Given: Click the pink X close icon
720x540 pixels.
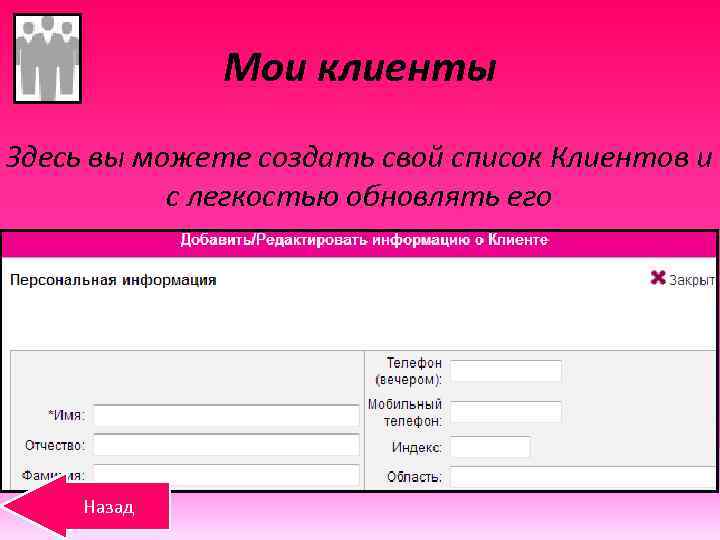Looking at the screenshot, I should (658, 278).
